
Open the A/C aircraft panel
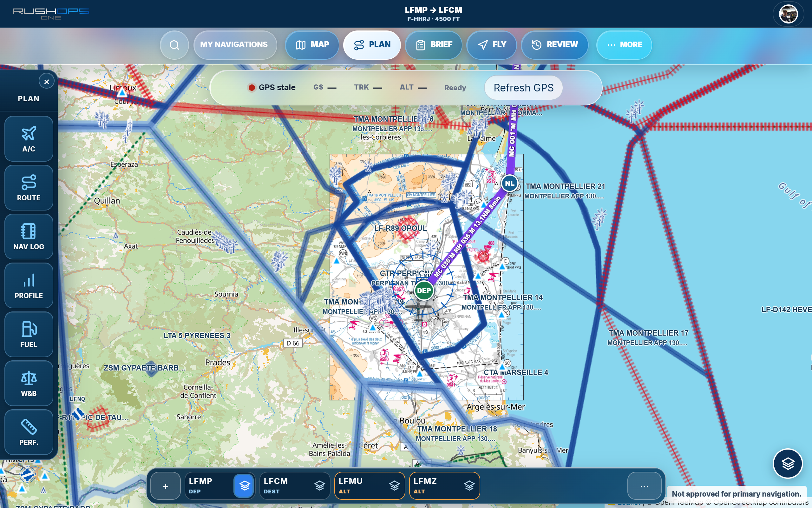pyautogui.click(x=29, y=139)
